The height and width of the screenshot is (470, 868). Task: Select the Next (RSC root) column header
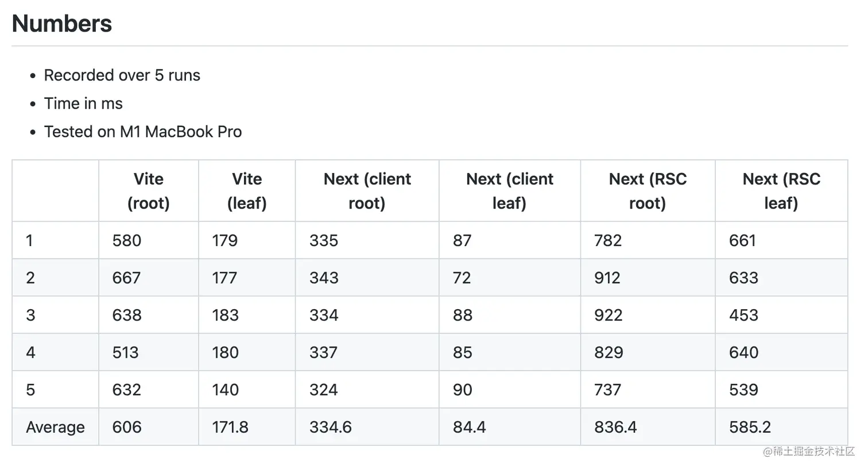(x=648, y=191)
